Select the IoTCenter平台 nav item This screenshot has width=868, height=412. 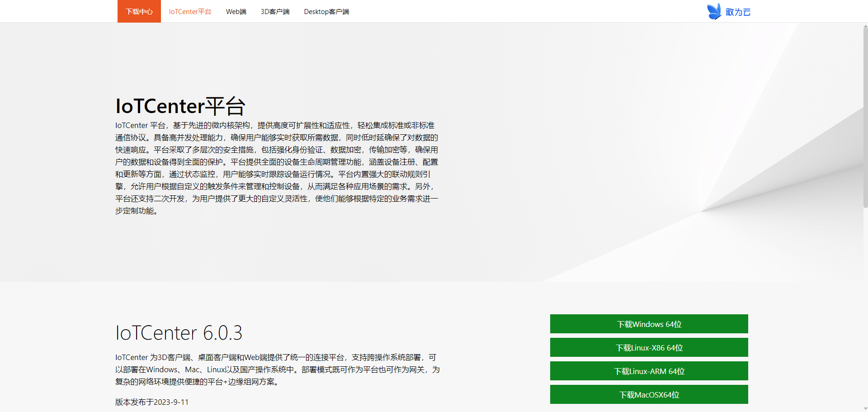[190, 11]
